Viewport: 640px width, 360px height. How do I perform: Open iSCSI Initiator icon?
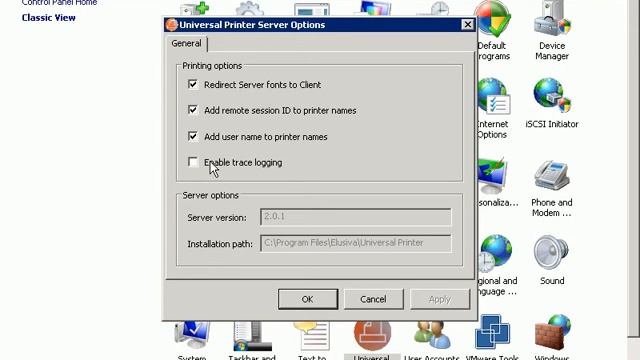pyautogui.click(x=552, y=103)
